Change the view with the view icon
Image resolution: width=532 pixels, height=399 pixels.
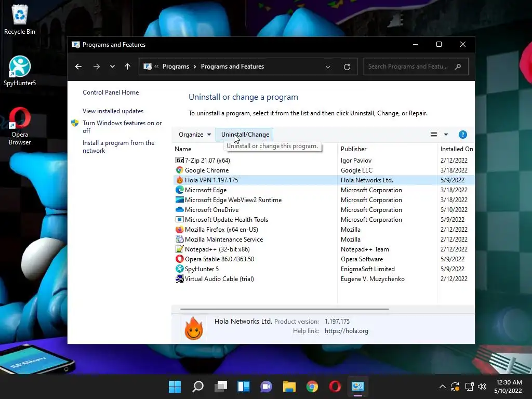click(x=434, y=135)
